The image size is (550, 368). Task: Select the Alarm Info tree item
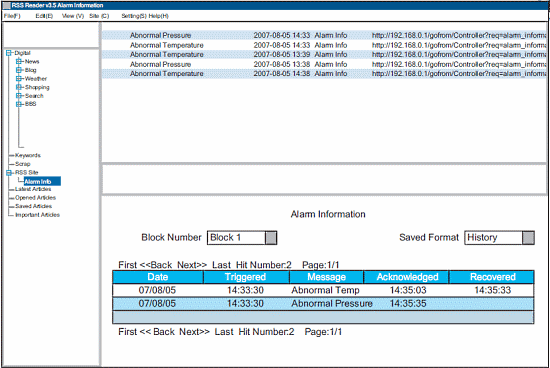tap(42, 181)
